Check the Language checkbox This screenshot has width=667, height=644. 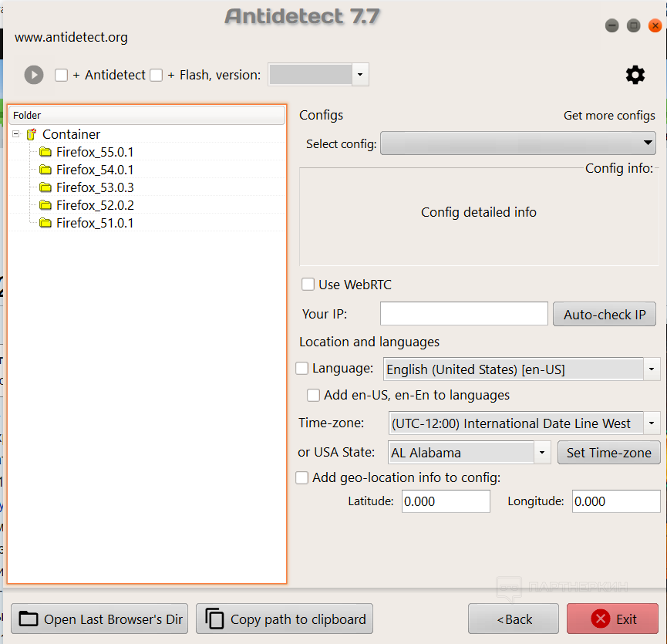[302, 369]
